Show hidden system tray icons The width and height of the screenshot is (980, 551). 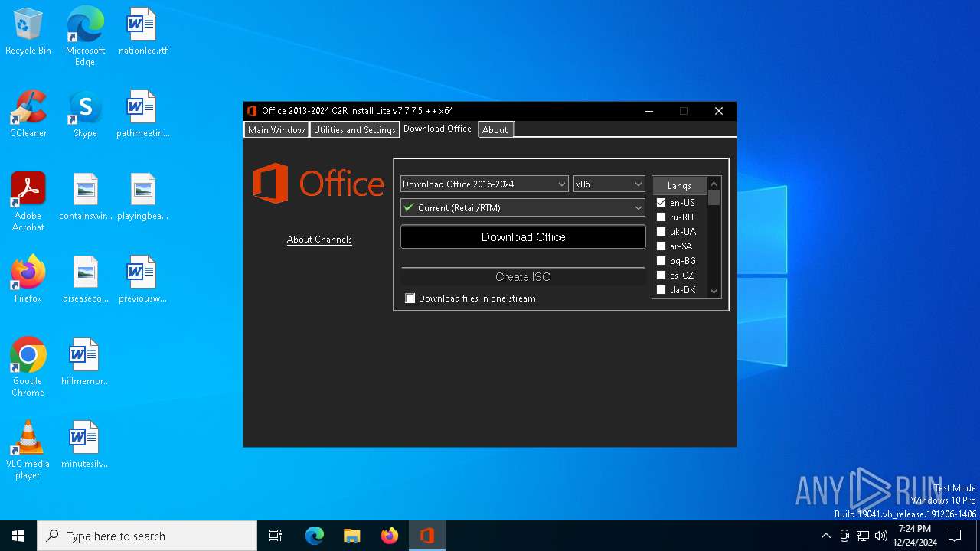coord(825,536)
